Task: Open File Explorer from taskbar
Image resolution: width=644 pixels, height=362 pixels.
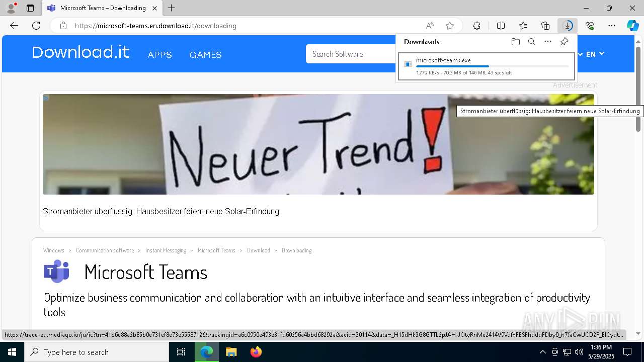Action: click(x=231, y=352)
